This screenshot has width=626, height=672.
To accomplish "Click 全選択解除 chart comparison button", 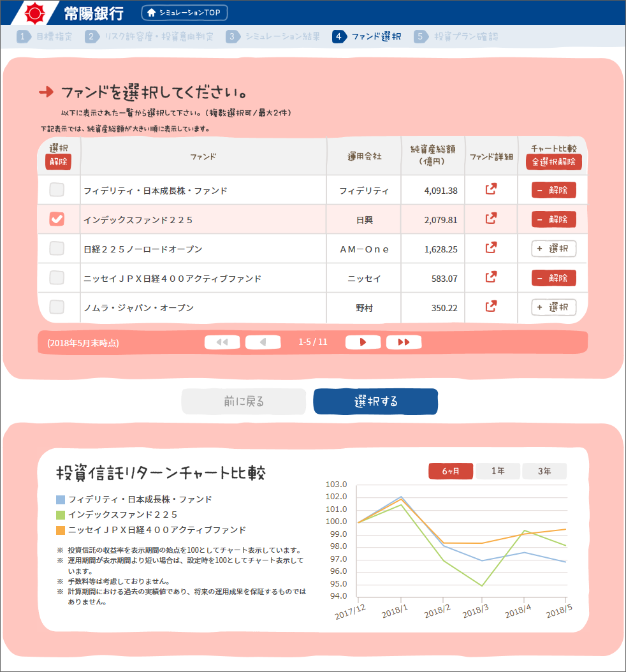I will click(x=553, y=161).
